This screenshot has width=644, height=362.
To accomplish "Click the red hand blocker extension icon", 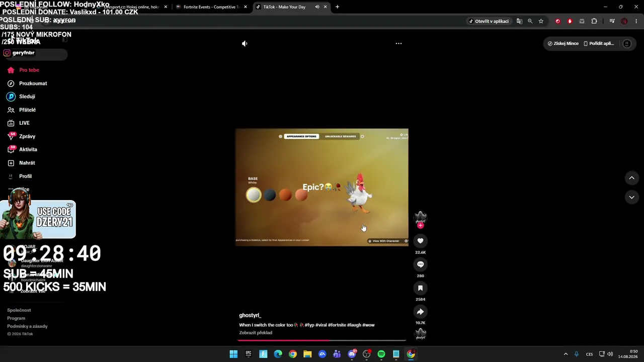I will click(570, 21).
